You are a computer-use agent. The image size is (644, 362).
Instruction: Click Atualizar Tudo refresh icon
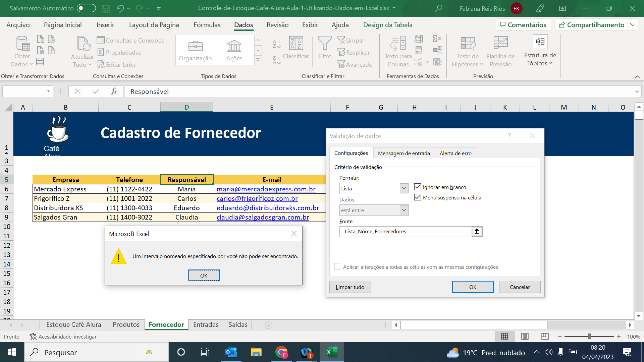tap(83, 44)
